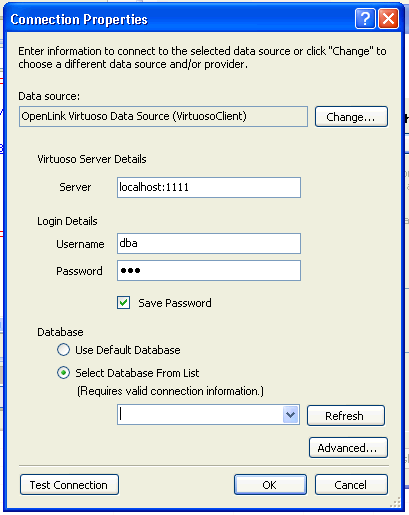The image size is (409, 515).
Task: Open Advanced... connection settings
Action: click(348, 448)
